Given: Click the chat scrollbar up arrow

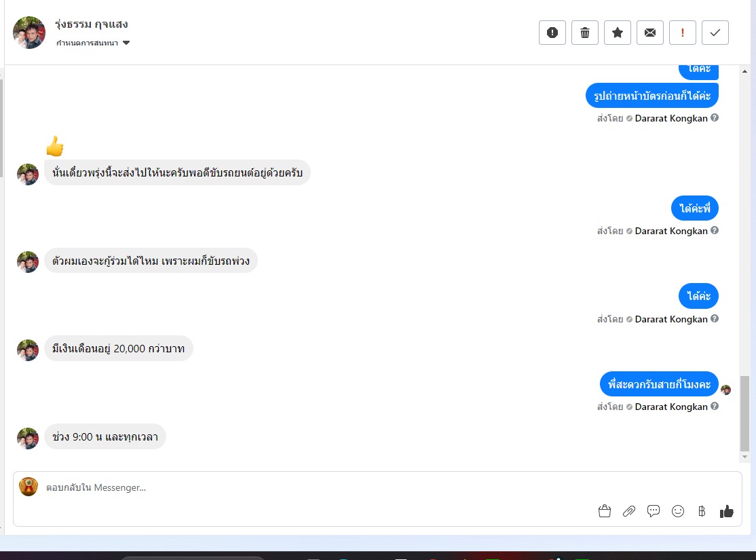Looking at the screenshot, I should (744, 71).
